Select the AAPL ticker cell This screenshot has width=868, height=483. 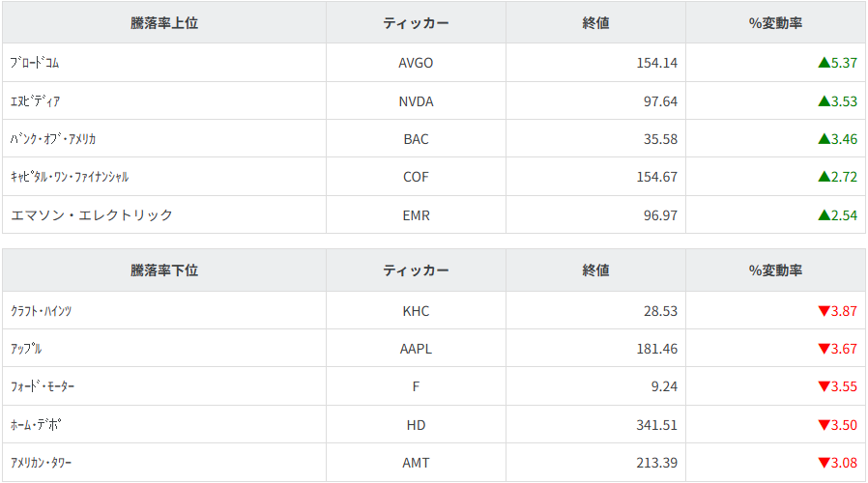[416, 349]
